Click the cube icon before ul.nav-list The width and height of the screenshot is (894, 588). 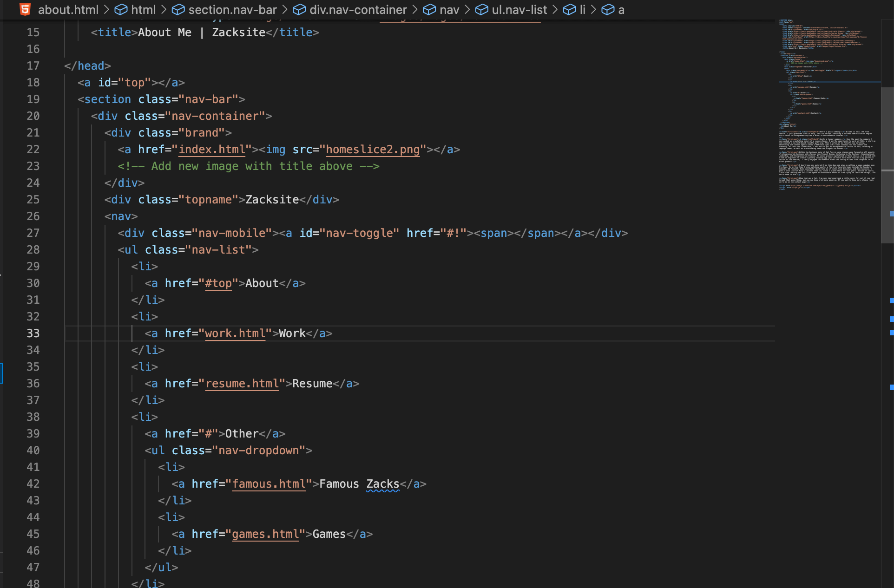pos(482,10)
